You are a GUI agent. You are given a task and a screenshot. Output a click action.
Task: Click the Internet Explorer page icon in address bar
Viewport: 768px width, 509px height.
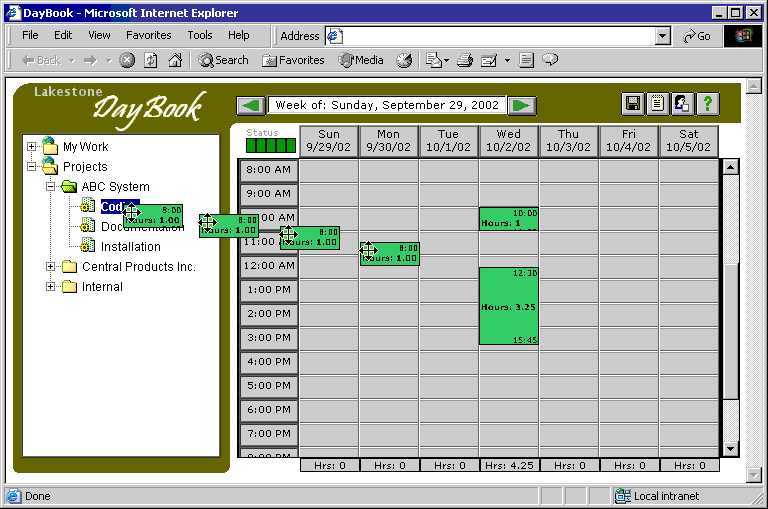tap(335, 36)
